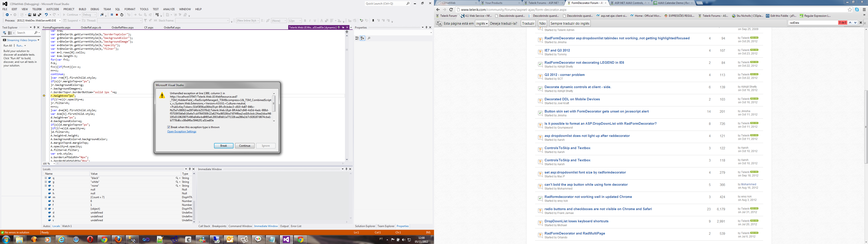Image resolution: width=868 pixels, height=244 pixels.
Task: Click the Break All (pause) debug icon
Action: tap(112, 15)
